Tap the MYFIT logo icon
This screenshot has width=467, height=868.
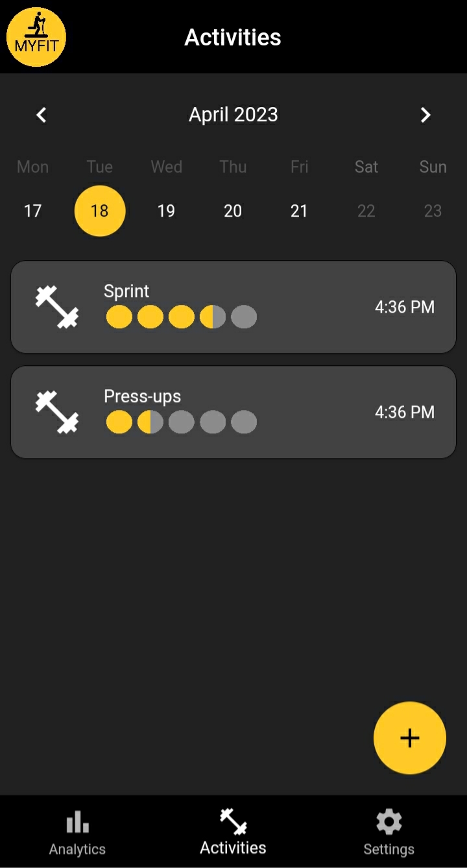pyautogui.click(x=36, y=37)
